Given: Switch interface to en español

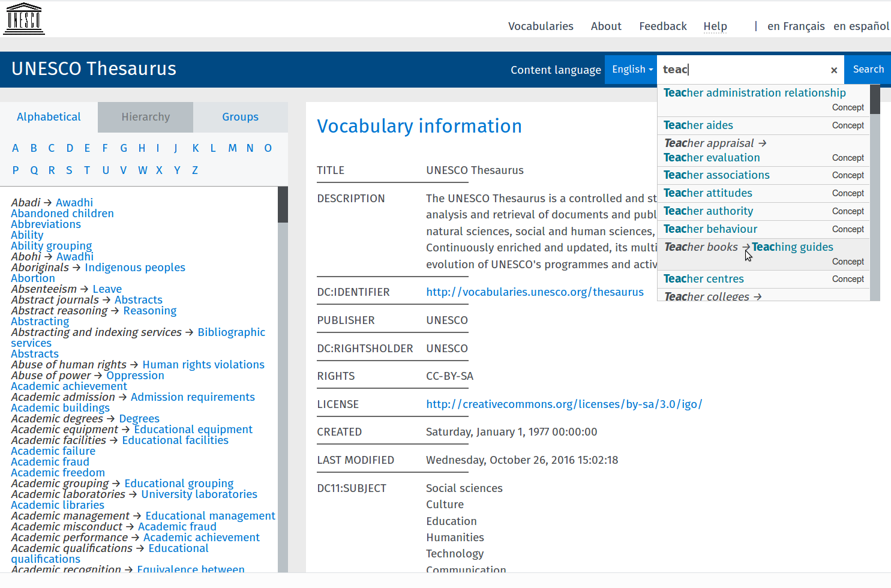Looking at the screenshot, I should click(x=861, y=26).
